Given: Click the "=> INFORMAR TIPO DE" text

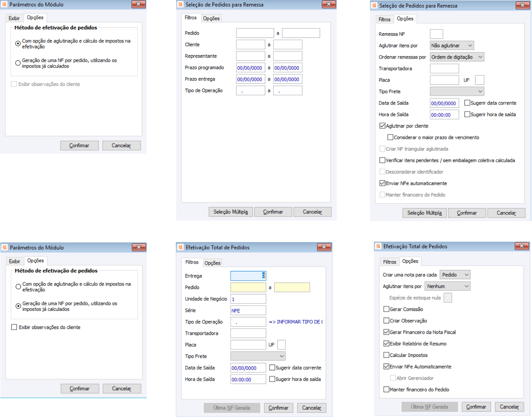Looking at the screenshot, I should (x=296, y=322).
